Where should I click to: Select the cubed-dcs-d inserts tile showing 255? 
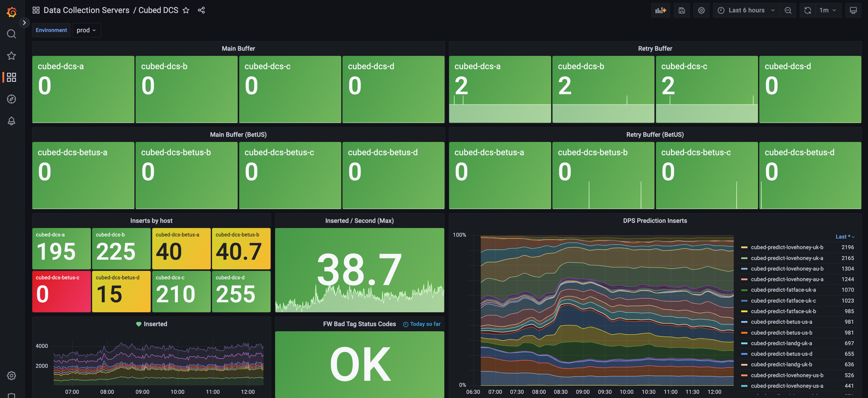[x=241, y=291]
